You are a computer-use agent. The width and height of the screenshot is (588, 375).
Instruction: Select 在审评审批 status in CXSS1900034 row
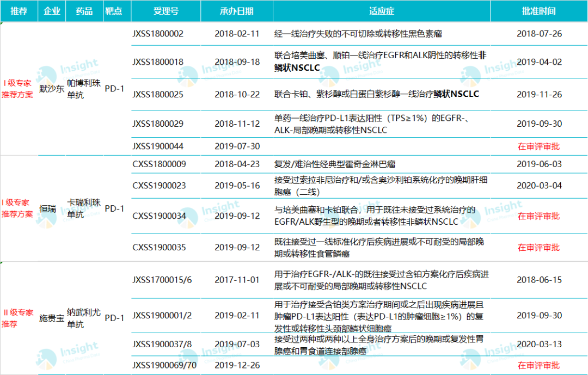click(x=538, y=217)
